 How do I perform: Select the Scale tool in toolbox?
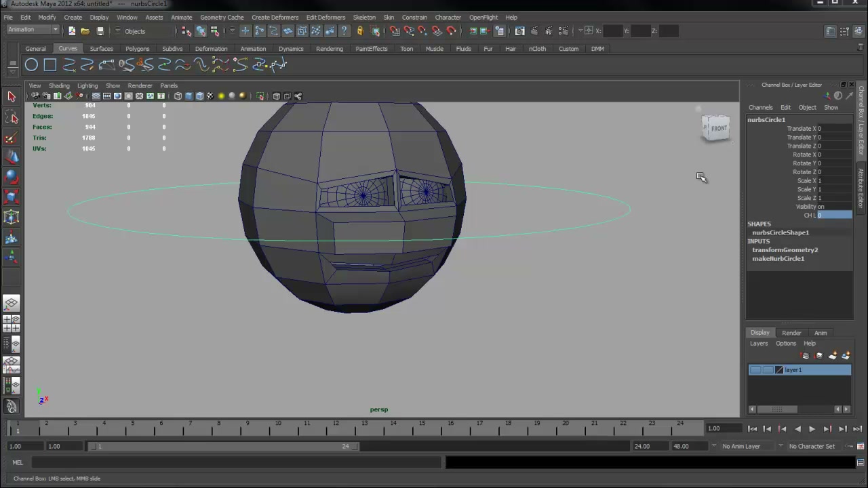click(x=12, y=197)
